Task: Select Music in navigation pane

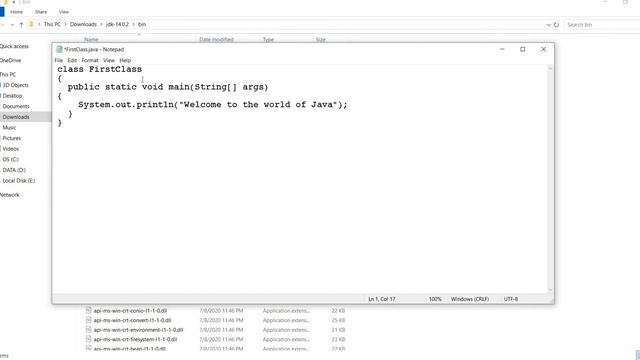Action: click(9, 127)
